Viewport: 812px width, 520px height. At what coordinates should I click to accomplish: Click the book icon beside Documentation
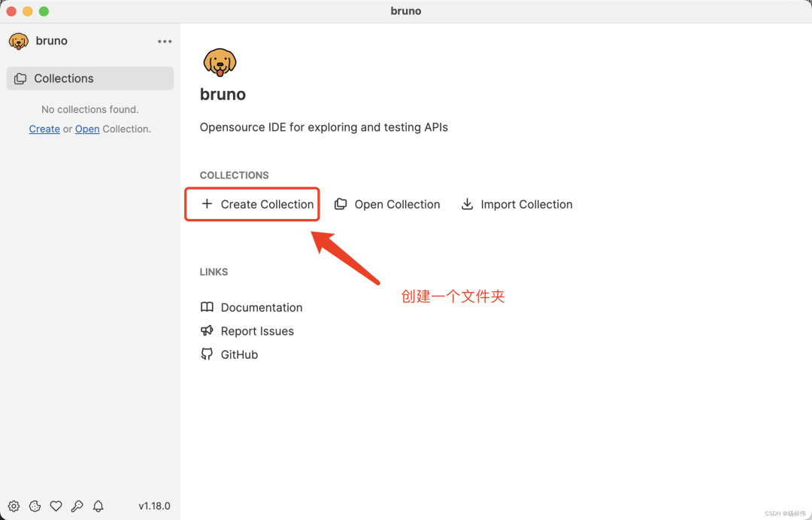207,307
